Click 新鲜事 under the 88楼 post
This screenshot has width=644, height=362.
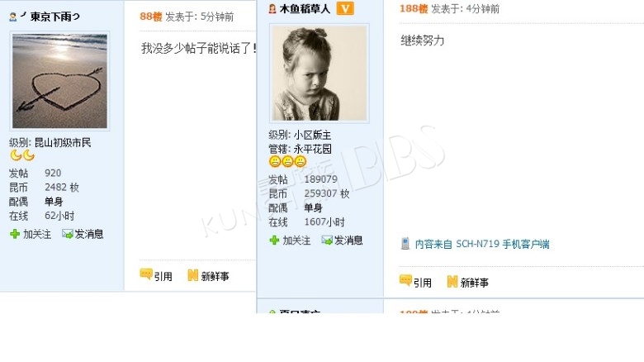click(215, 276)
